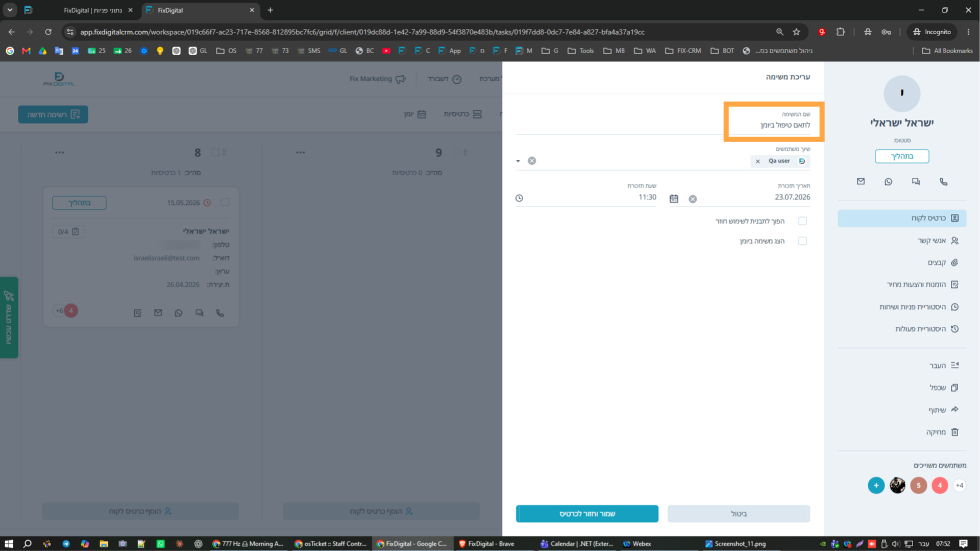Select the red assigned user avatar labeled 4
Viewport: 980px width, 551px height.
(x=940, y=485)
